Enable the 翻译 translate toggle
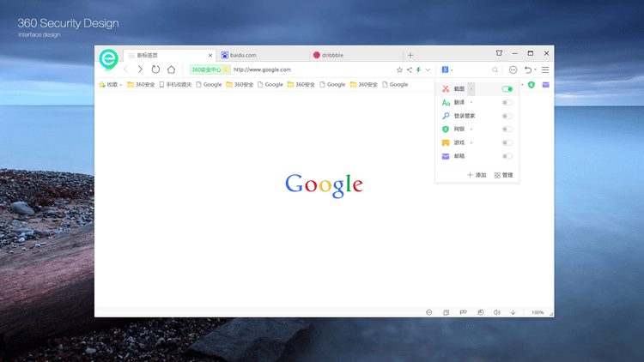This screenshot has height=362, width=644. pos(507,103)
